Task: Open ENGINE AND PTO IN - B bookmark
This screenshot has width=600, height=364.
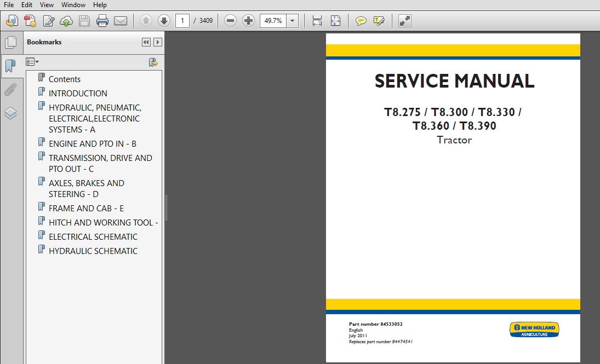Action: click(93, 144)
